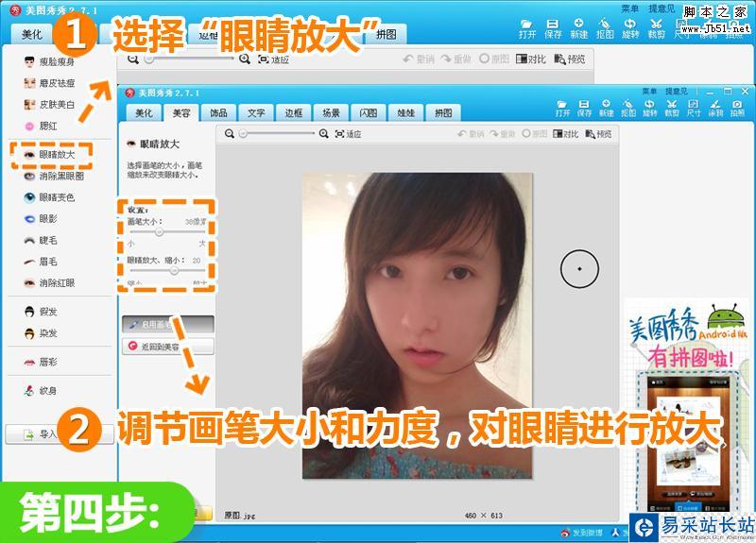756x543 pixels.
Task: Choose 眼睛变色 tool in back window
Action: [x=49, y=197]
